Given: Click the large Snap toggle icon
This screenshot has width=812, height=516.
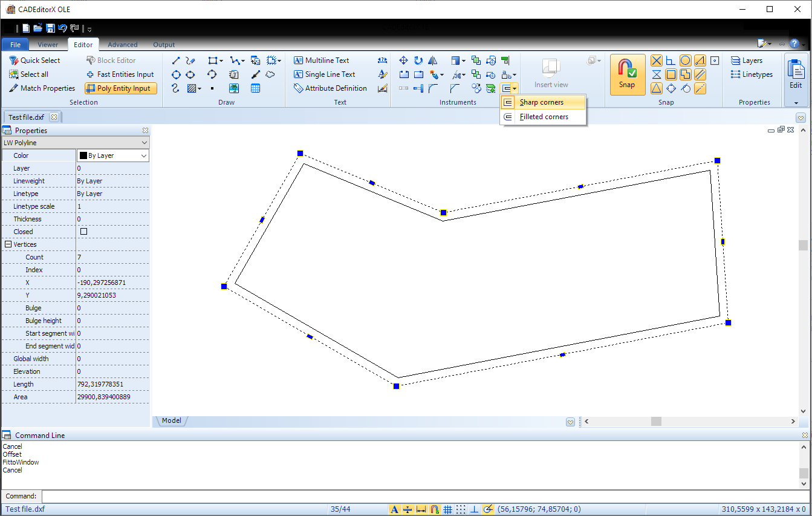Looking at the screenshot, I should click(628, 74).
